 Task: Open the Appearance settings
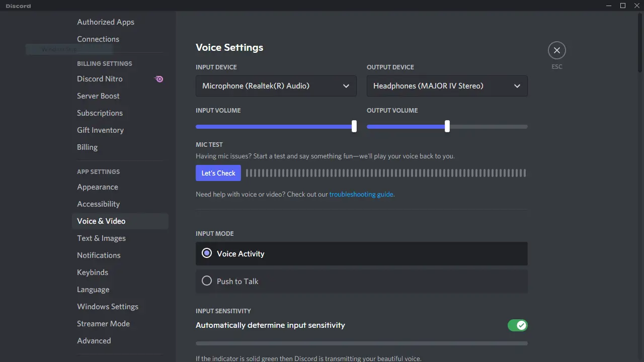click(97, 187)
